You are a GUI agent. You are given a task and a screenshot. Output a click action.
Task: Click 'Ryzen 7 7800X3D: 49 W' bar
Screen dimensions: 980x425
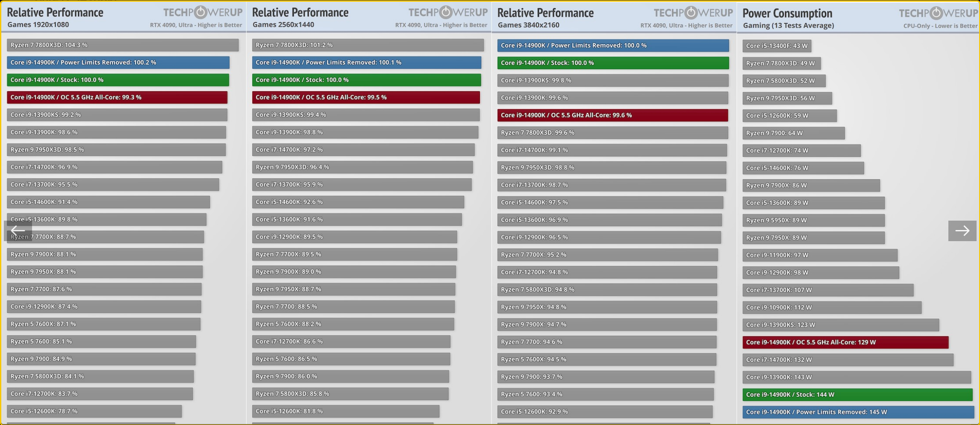782,63
